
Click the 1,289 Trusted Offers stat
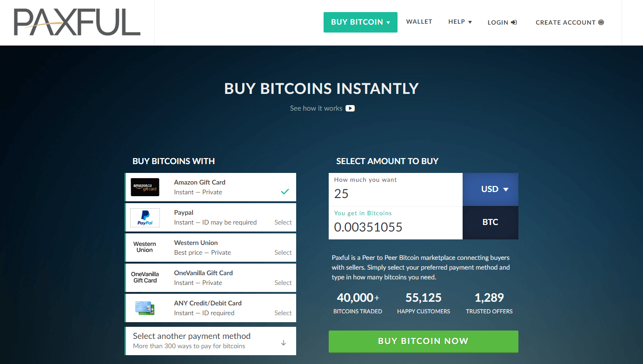click(489, 304)
